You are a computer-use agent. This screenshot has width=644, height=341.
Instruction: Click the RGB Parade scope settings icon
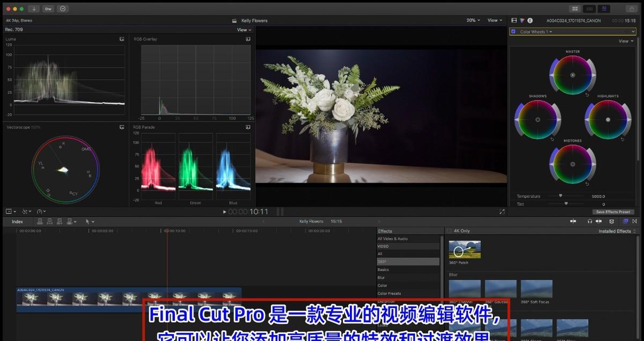pyautogui.click(x=248, y=127)
